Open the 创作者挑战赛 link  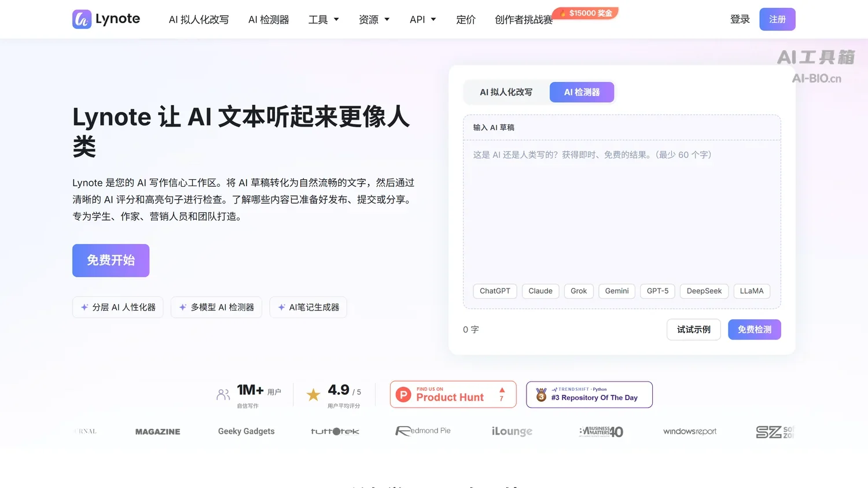[524, 20]
